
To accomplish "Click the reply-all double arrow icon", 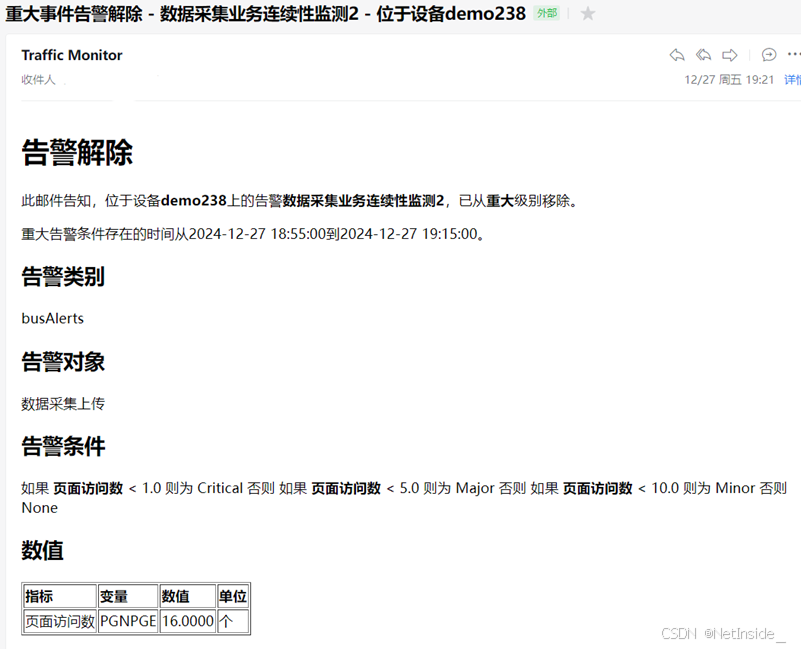I will 703,55.
